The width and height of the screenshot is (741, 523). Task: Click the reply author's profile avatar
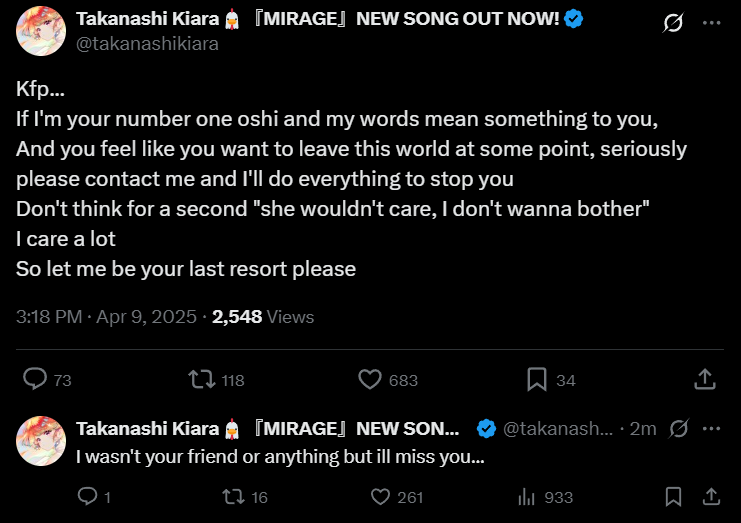pos(41,441)
